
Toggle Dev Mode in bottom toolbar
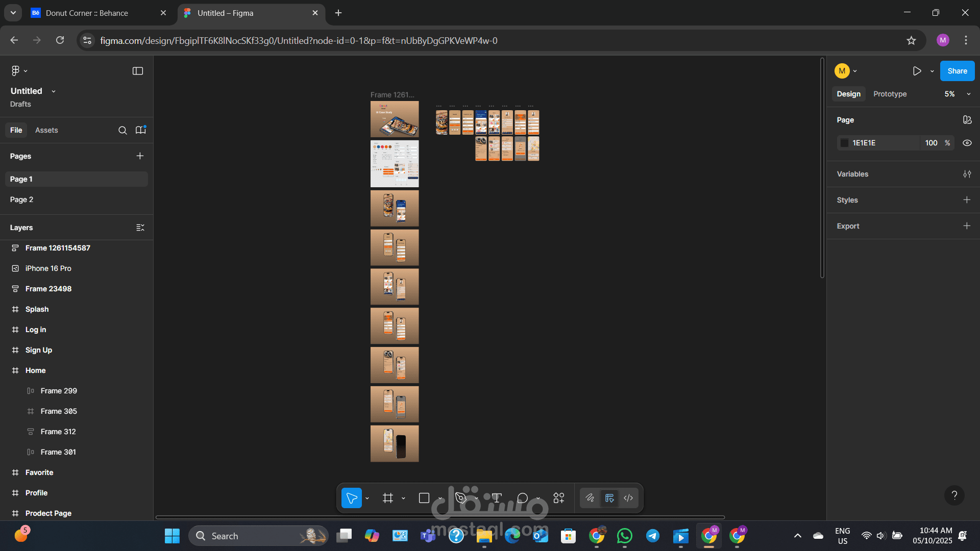coord(628,498)
